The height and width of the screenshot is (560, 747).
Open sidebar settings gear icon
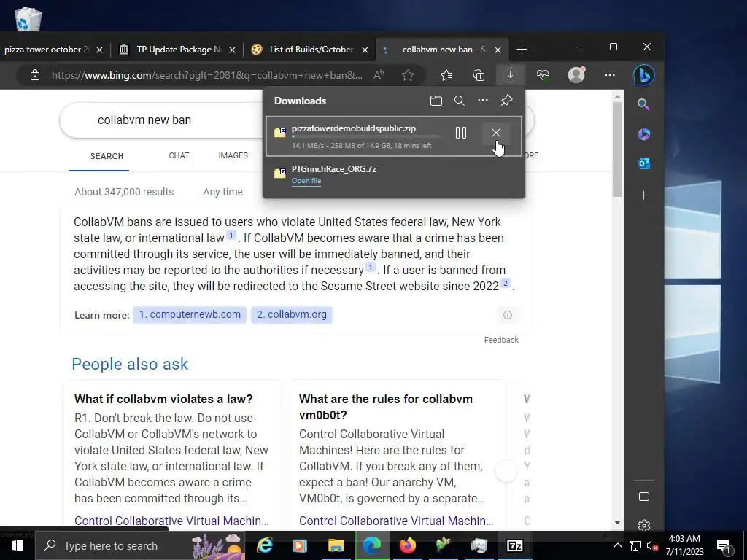pos(643,525)
